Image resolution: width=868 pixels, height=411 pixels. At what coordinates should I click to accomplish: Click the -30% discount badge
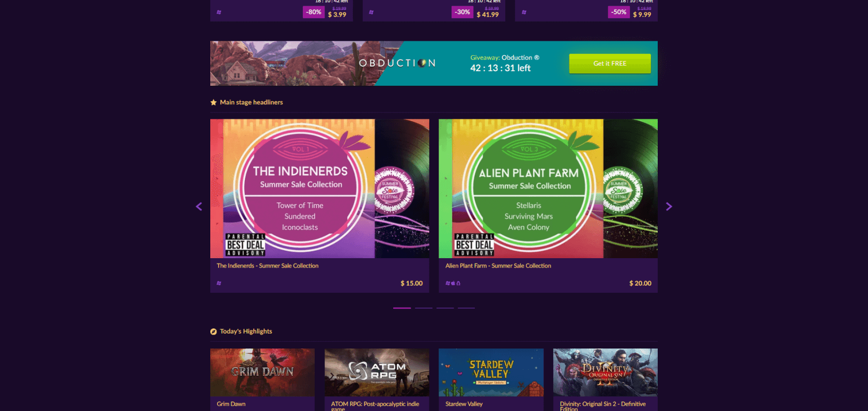462,12
